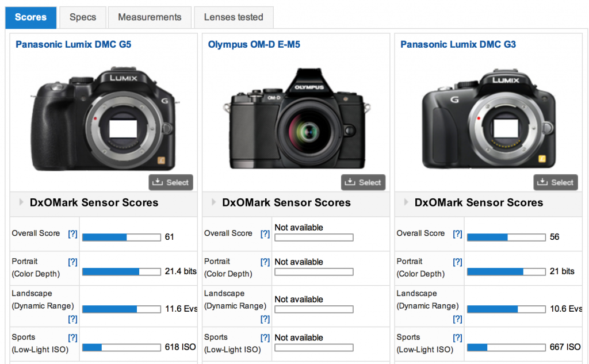589x364 pixels.
Task: Click the G3 Landscape help [?] icon
Action: tap(457, 319)
